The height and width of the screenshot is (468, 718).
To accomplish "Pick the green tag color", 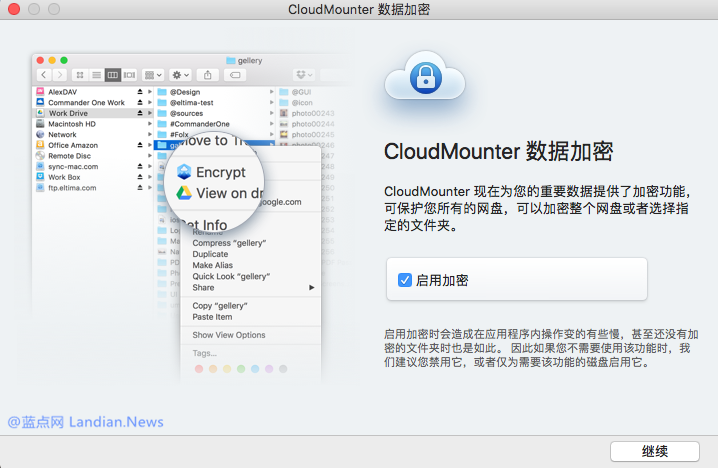I will (x=241, y=369).
